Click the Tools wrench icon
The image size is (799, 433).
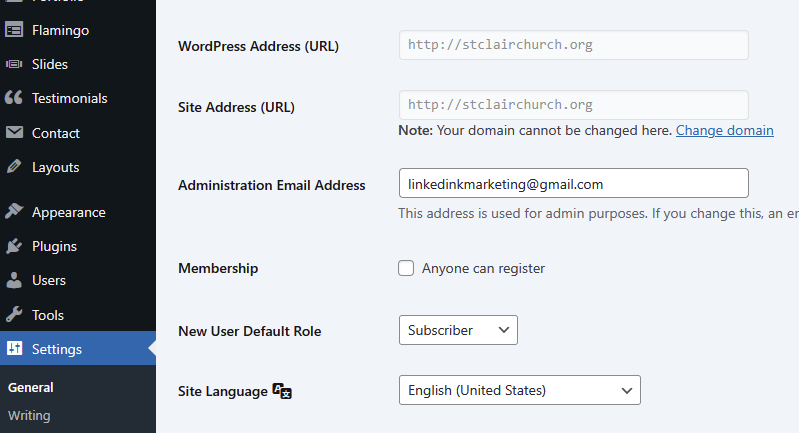pyautogui.click(x=14, y=315)
